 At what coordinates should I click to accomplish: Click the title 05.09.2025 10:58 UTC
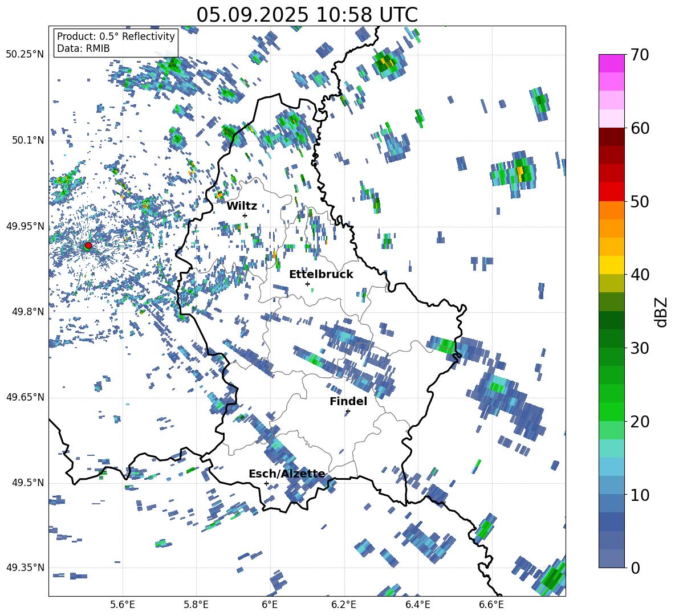[307, 15]
